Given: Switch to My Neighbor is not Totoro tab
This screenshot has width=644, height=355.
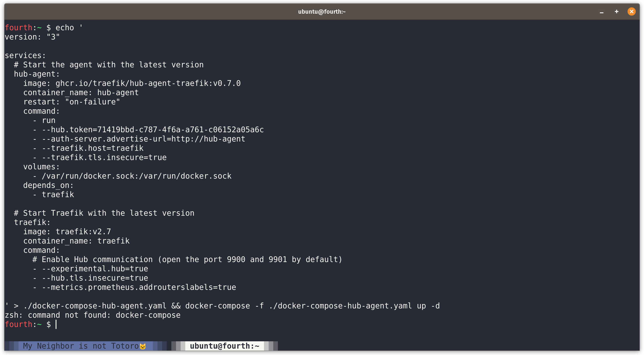Looking at the screenshot, I should point(80,346).
